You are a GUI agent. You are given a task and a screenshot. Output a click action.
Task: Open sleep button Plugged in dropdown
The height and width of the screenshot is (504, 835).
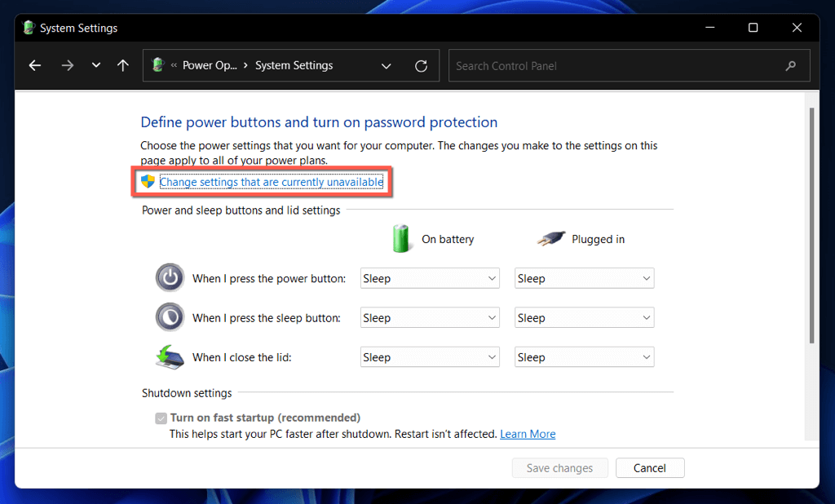(584, 318)
